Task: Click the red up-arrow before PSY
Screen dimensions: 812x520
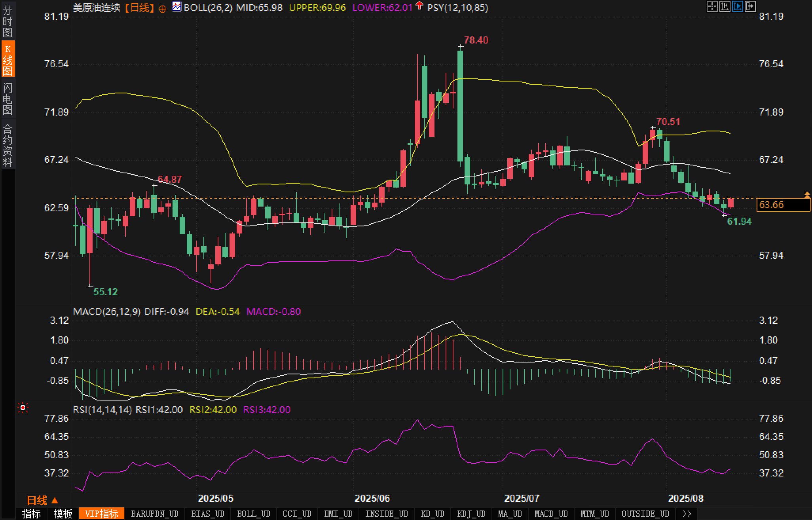Action: (x=419, y=6)
